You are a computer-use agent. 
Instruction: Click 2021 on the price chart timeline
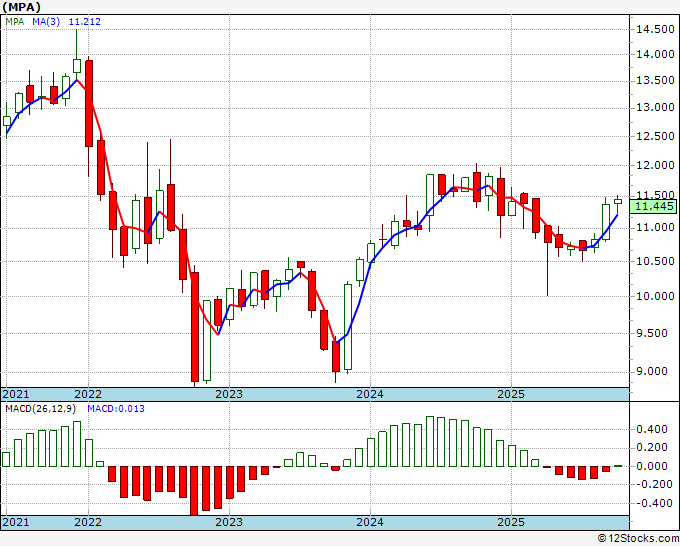point(16,394)
